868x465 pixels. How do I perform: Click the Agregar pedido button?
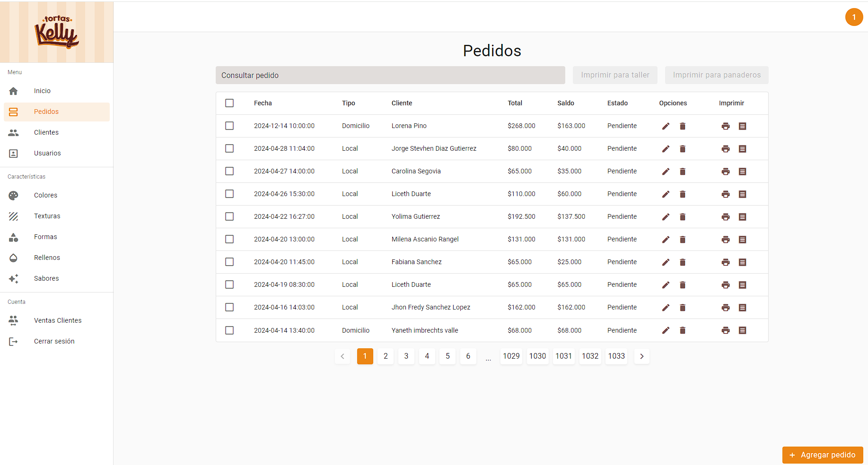click(823, 455)
